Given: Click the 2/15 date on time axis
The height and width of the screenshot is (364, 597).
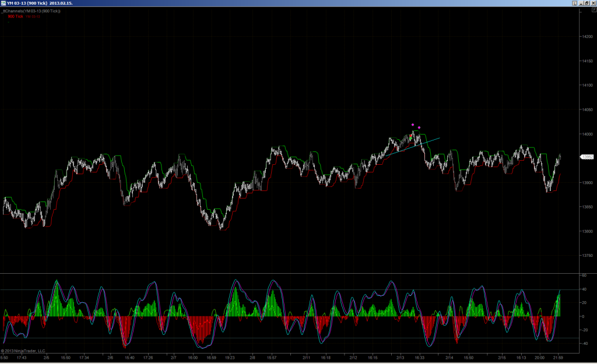Looking at the screenshot, I should (502, 358).
